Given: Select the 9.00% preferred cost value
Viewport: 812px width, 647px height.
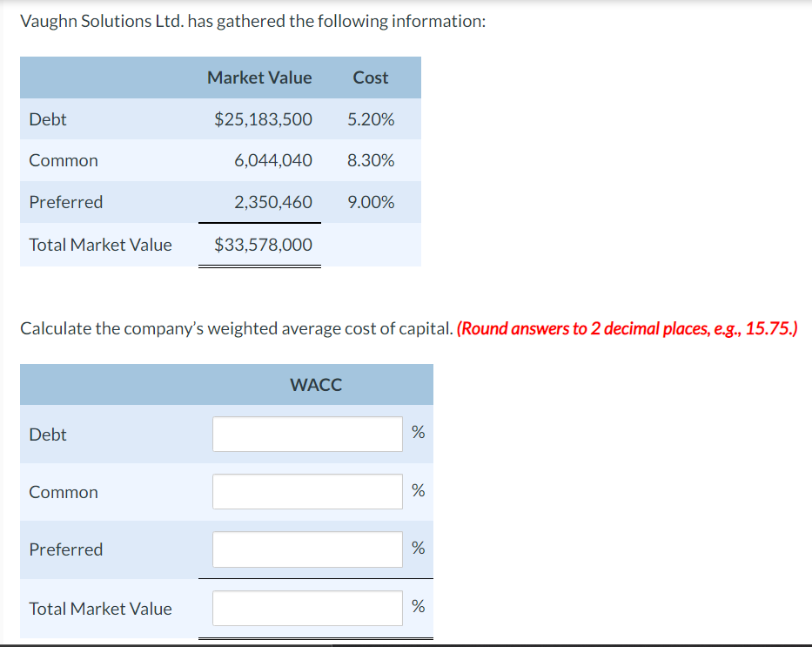Looking at the screenshot, I should pos(372,202).
